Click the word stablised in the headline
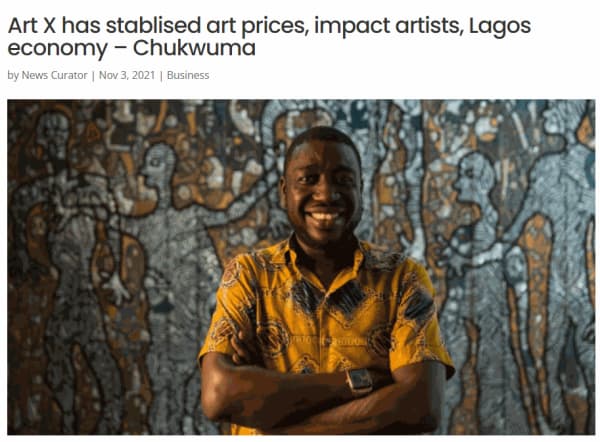This screenshot has height=442, width=600. pyautogui.click(x=153, y=26)
